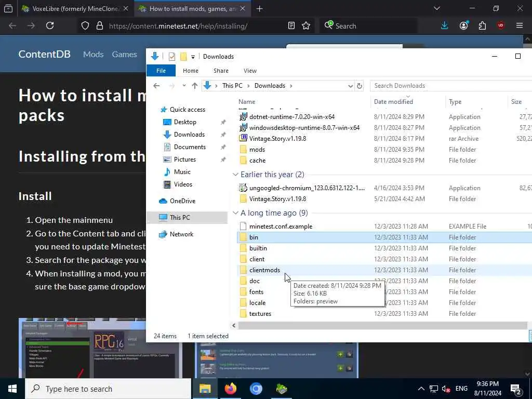Open recent locations dropdown in Explorer
This screenshot has width=532, height=399.
(x=184, y=86)
